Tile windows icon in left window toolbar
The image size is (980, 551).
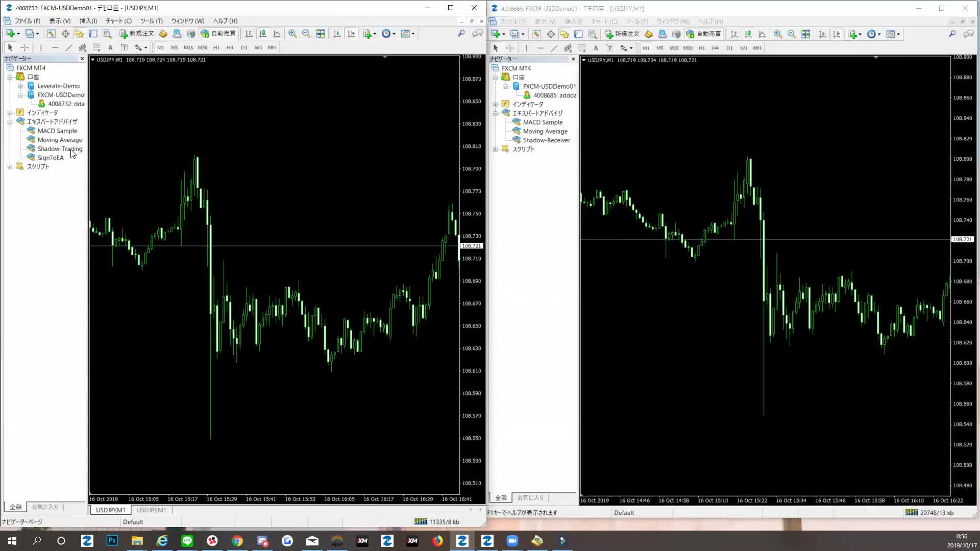(x=321, y=34)
